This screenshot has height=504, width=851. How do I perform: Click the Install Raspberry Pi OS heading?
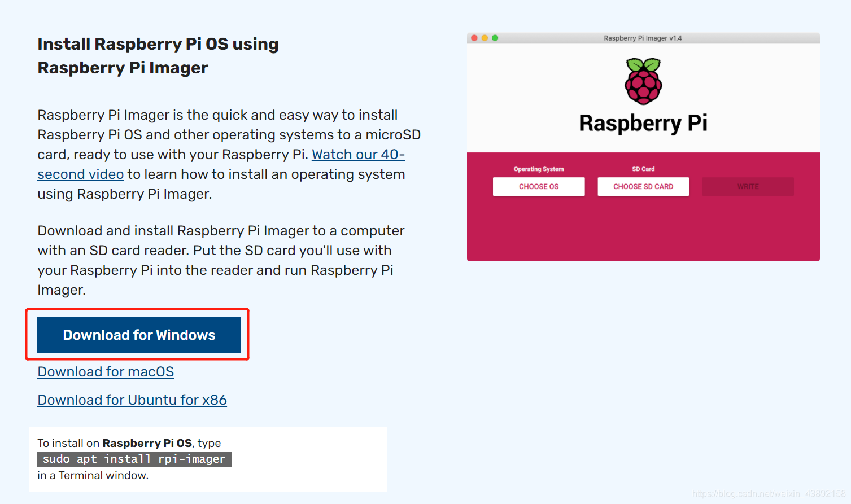[158, 55]
